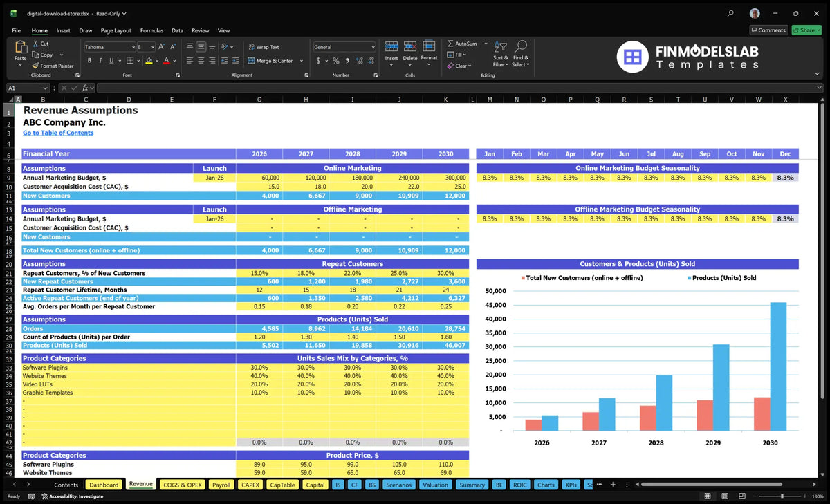
Task: Follow the Go to Table of Contents link
Action: (58, 133)
